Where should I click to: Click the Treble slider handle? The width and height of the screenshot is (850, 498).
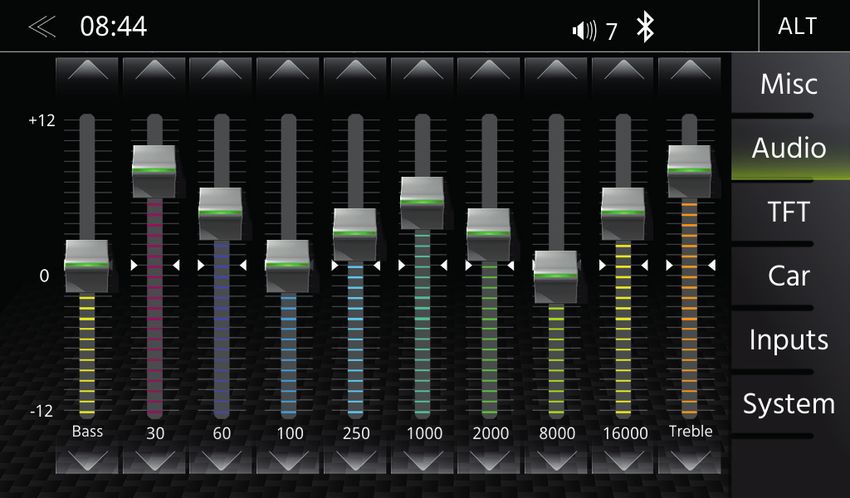[x=690, y=171]
